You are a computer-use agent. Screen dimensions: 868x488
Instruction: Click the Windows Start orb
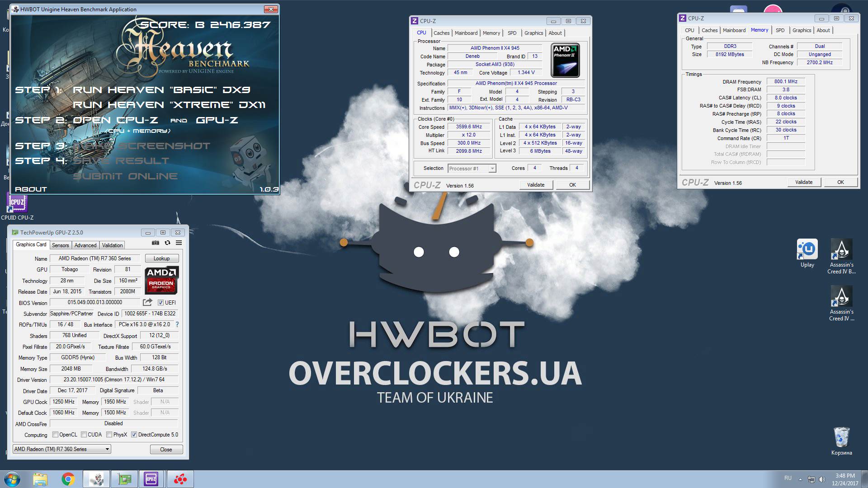pyautogui.click(x=12, y=479)
